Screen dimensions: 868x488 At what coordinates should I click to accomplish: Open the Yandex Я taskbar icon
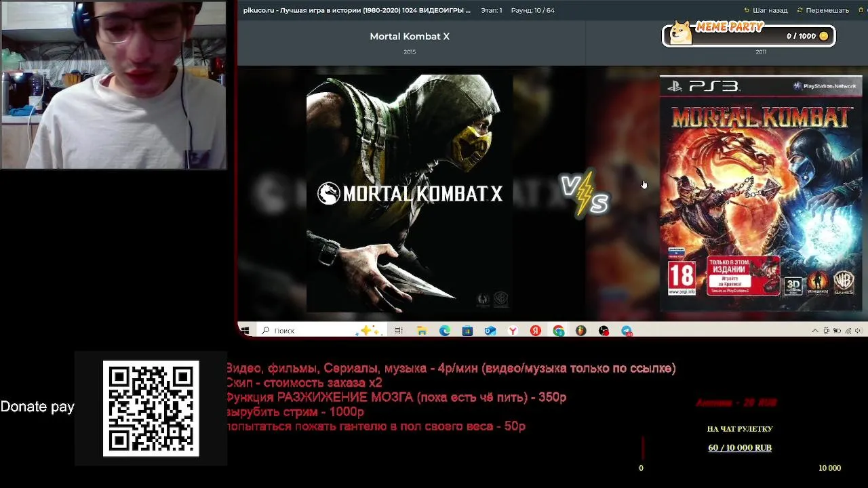(536, 331)
